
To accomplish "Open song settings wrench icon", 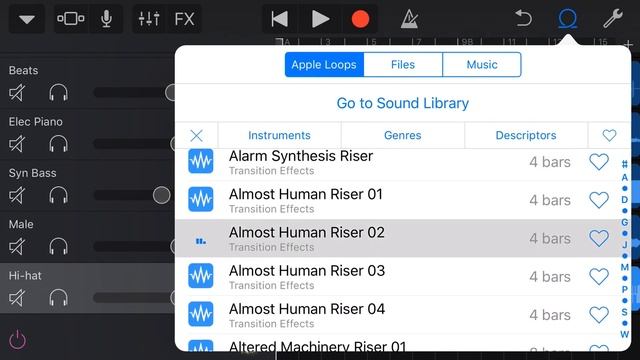I will [x=613, y=19].
